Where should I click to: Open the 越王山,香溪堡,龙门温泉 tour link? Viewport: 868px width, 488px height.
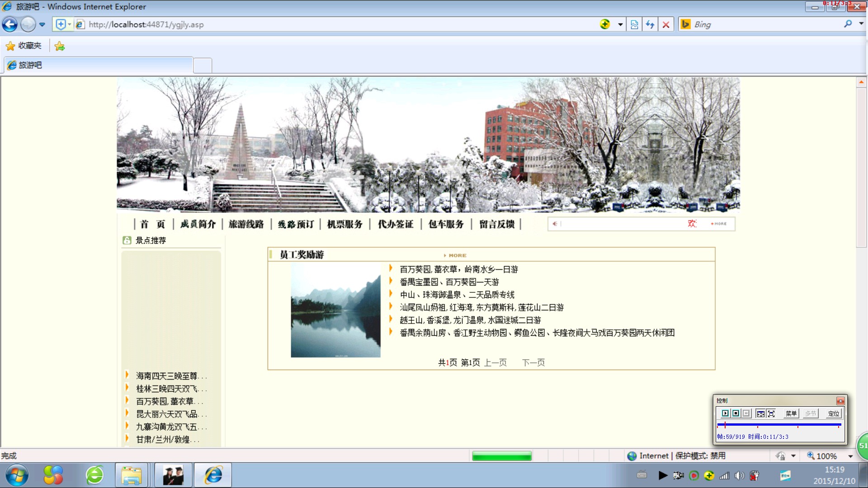point(470,320)
